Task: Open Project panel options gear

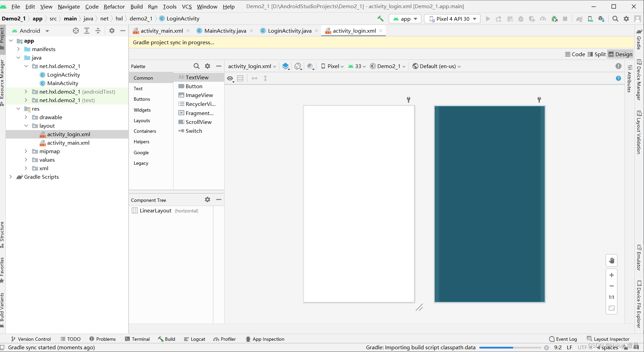Action: click(112, 31)
